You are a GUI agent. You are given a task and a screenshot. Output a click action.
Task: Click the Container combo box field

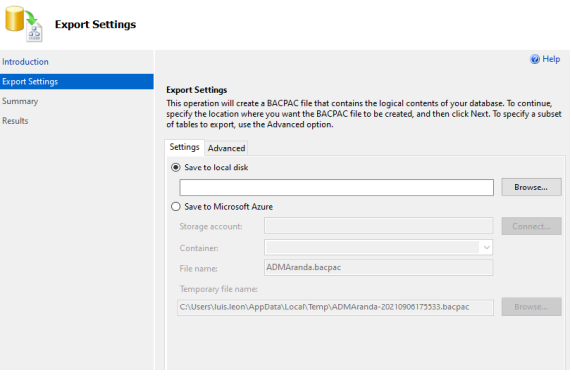click(378, 248)
